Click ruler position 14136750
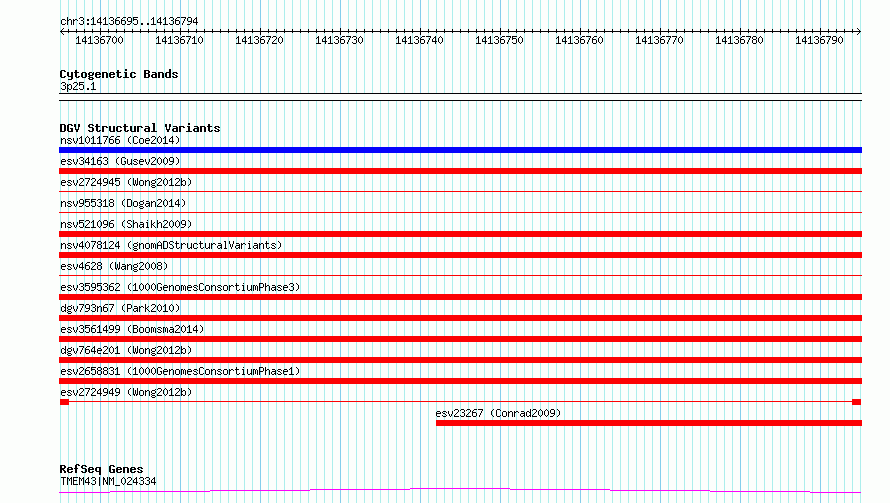The width and height of the screenshot is (890, 503). tap(499, 40)
